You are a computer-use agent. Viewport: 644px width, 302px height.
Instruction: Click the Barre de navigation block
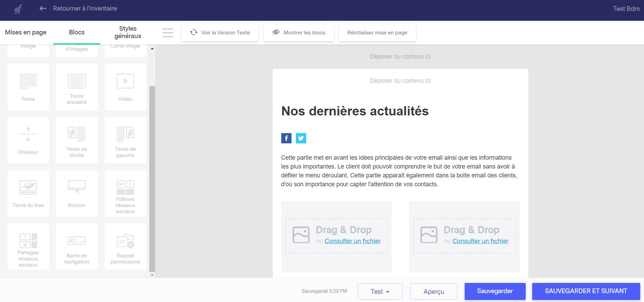click(x=77, y=247)
